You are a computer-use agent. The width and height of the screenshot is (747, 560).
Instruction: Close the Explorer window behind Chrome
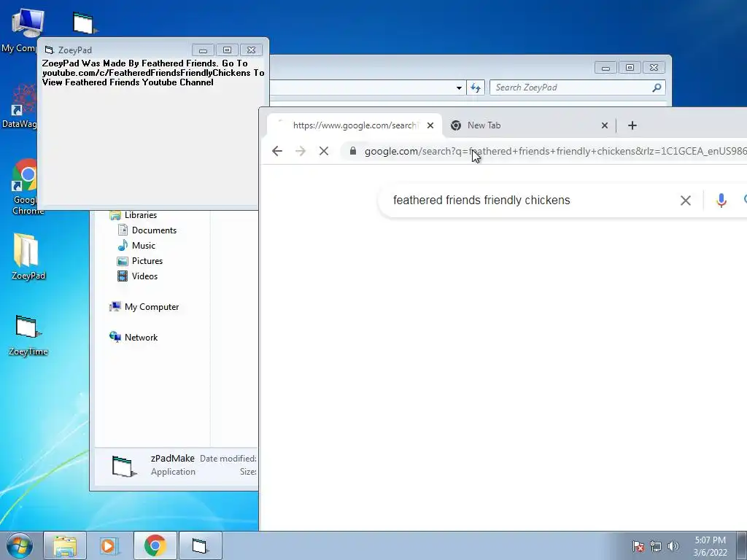coord(654,68)
